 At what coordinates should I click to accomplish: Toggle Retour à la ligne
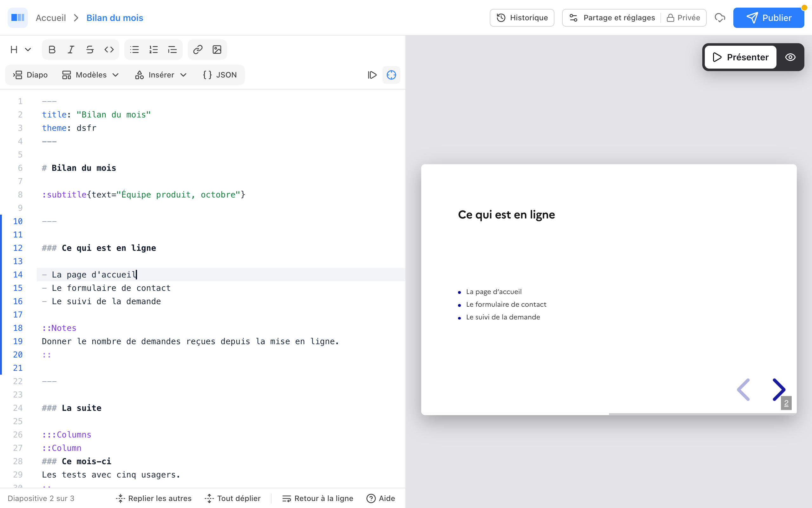pyautogui.click(x=318, y=498)
